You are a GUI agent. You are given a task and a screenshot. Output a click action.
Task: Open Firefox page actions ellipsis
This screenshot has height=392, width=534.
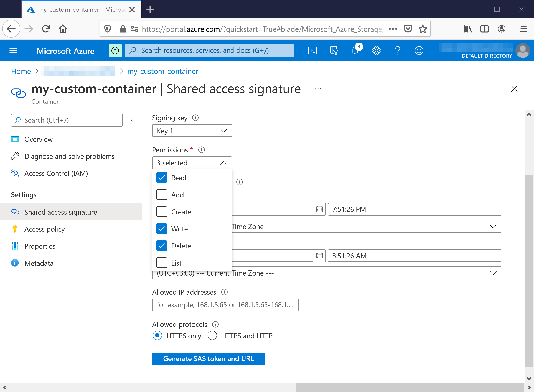pyautogui.click(x=393, y=29)
